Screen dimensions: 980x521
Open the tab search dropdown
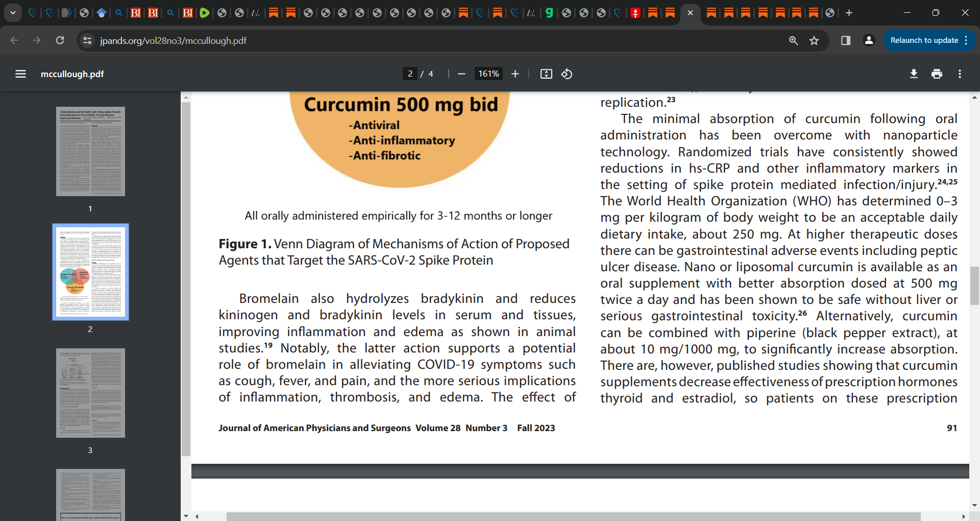13,13
